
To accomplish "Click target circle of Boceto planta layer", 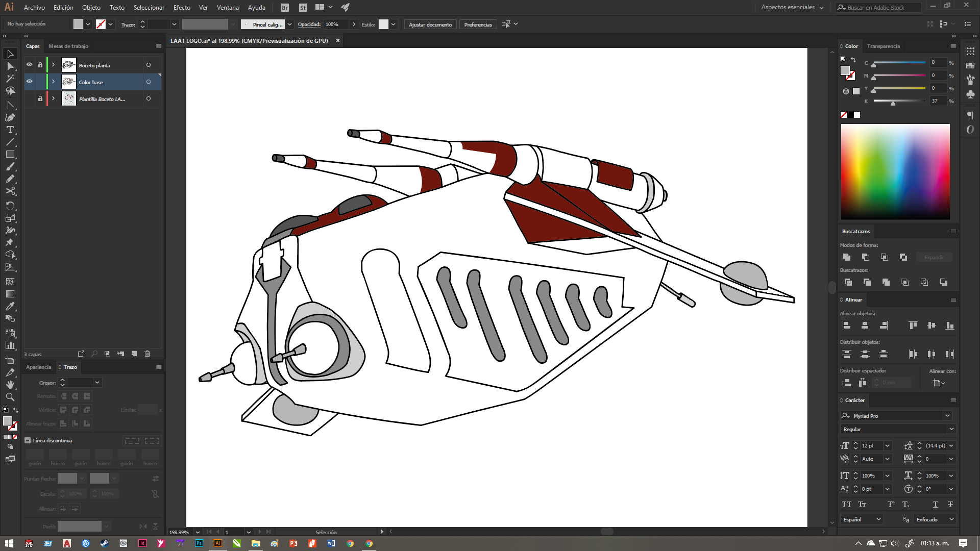I will (149, 65).
